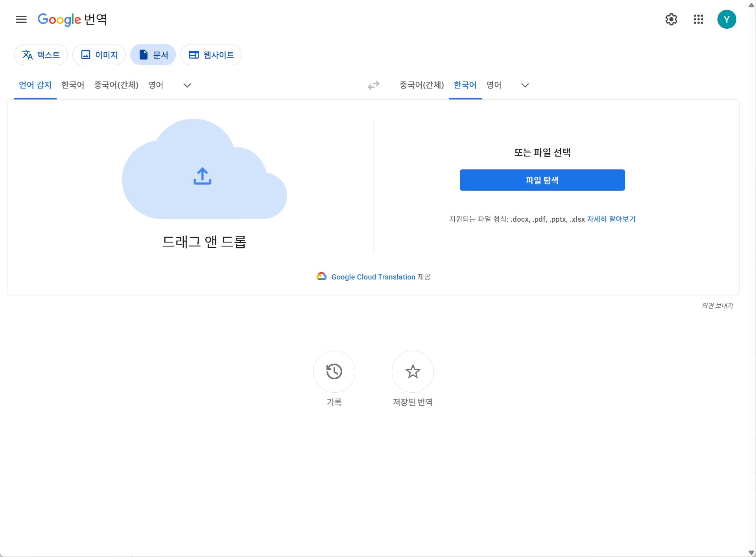Open the 자세히 알아보기 link
Image resolution: width=756 pixels, height=557 pixels.
pos(611,219)
